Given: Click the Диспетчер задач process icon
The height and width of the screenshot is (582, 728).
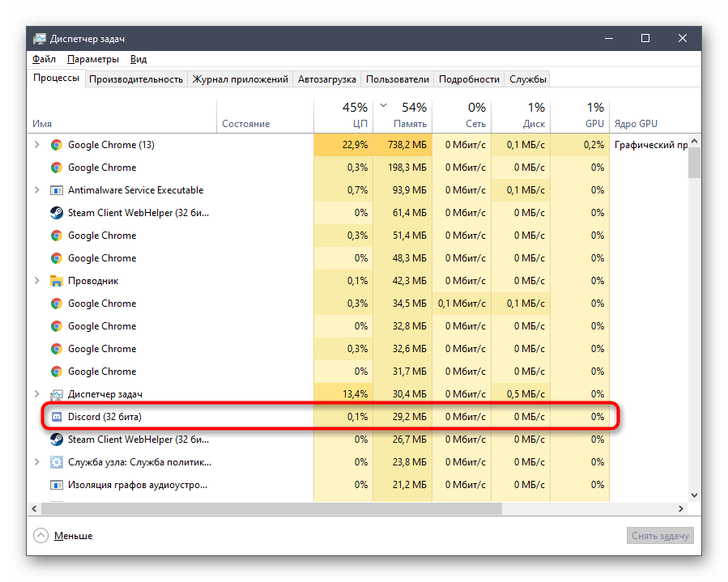Looking at the screenshot, I should pos(57,394).
